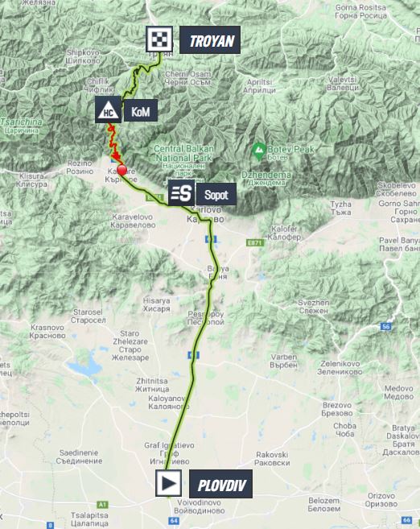
Task: Click the route 64 road shield
Action: point(173,521)
